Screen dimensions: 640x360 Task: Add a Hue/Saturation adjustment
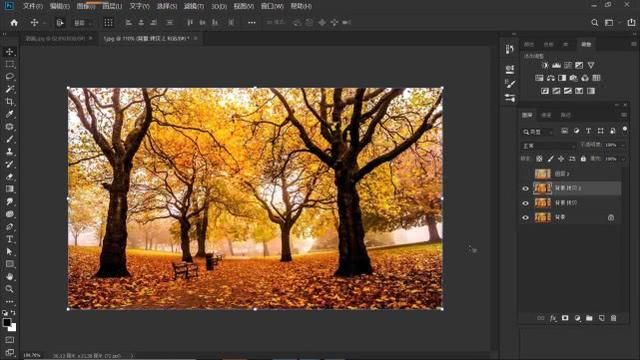tap(539, 78)
